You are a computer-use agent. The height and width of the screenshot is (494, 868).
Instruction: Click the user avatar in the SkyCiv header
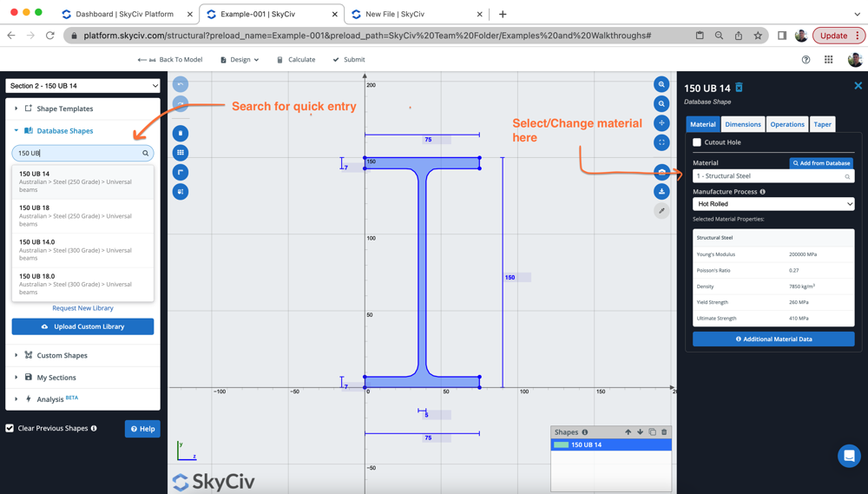(x=855, y=60)
